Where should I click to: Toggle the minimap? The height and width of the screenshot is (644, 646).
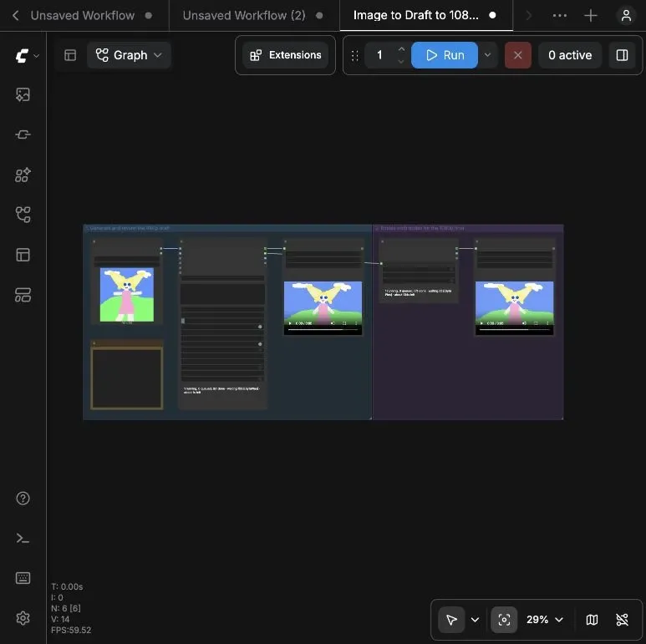click(592, 619)
